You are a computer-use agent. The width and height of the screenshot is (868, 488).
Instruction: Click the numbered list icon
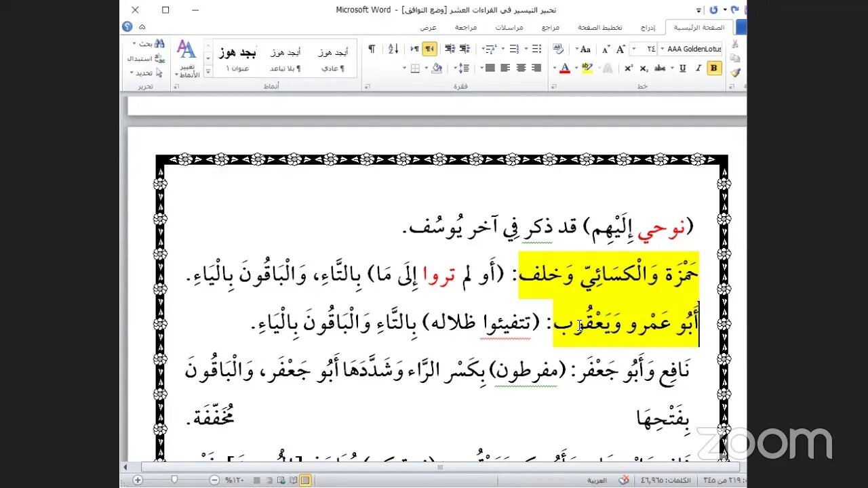pyautogui.click(x=514, y=49)
